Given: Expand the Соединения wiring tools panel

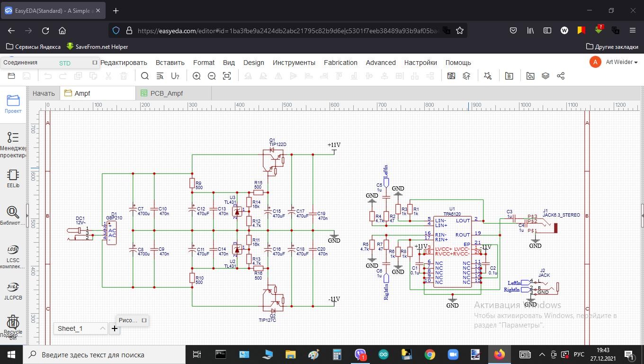Looking at the screenshot, I should pyautogui.click(x=95, y=63).
